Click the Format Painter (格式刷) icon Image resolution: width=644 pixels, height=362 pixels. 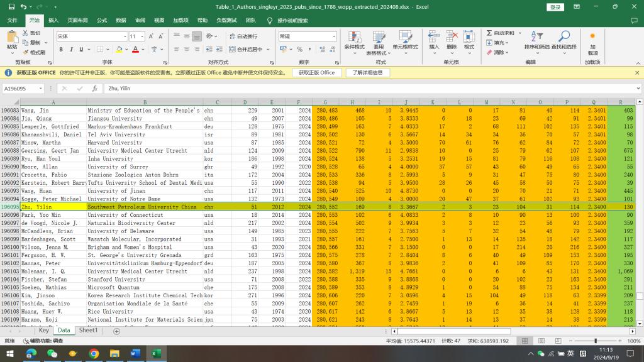(x=26, y=52)
